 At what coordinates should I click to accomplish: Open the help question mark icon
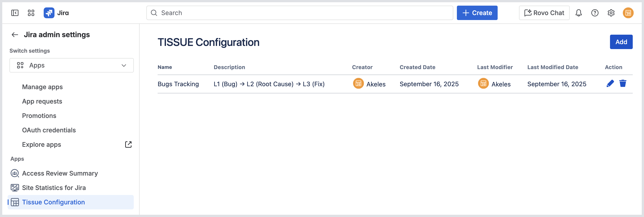pyautogui.click(x=595, y=13)
